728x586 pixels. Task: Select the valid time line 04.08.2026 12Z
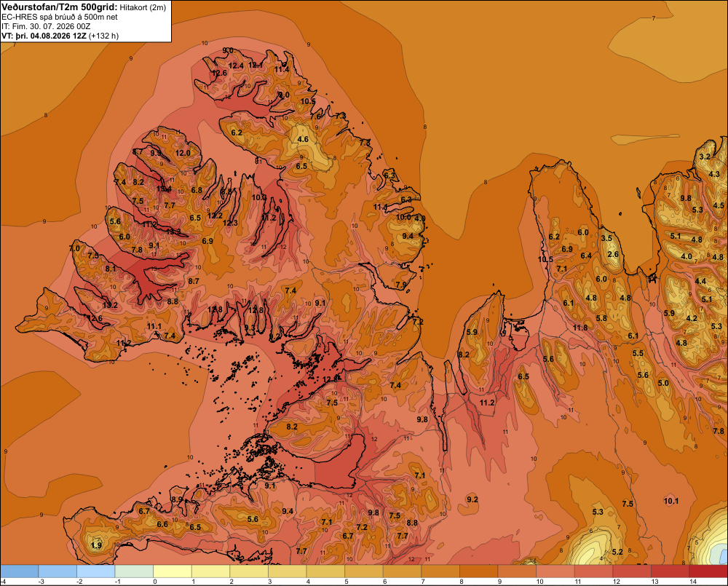[60, 36]
